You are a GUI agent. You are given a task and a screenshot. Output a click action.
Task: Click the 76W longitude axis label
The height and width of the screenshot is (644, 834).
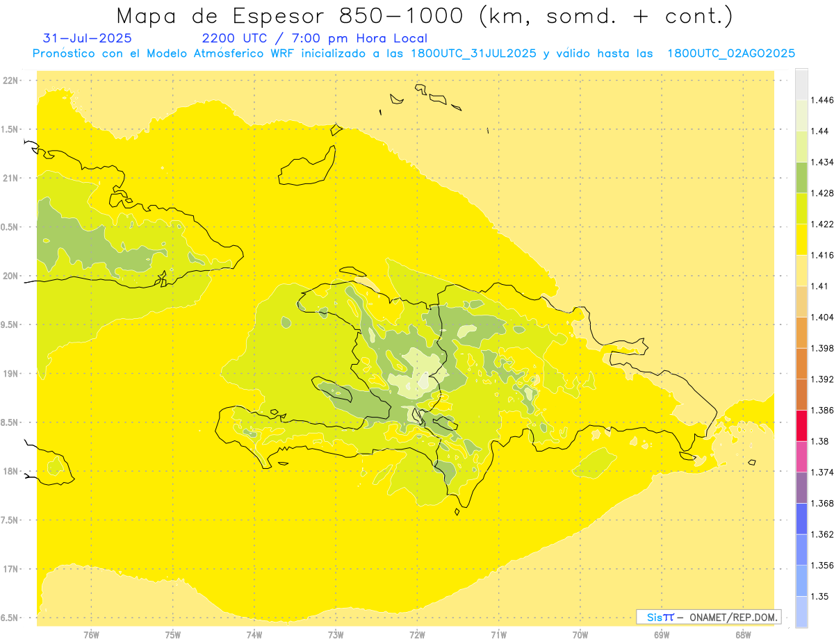coord(91,635)
